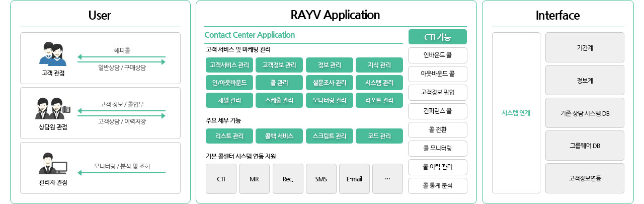Select 콜 이력 관리
The width and height of the screenshot is (644, 204).
(x=438, y=167)
